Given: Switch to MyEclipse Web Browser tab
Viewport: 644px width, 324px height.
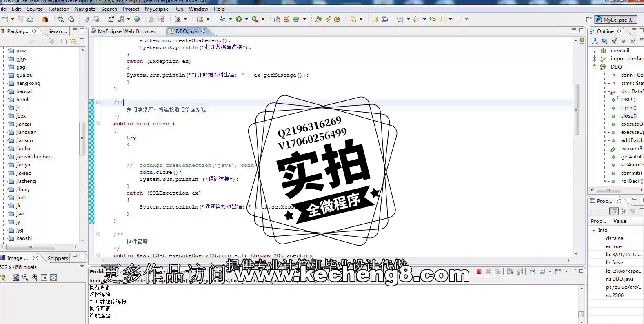Looking at the screenshot, I should [x=127, y=31].
